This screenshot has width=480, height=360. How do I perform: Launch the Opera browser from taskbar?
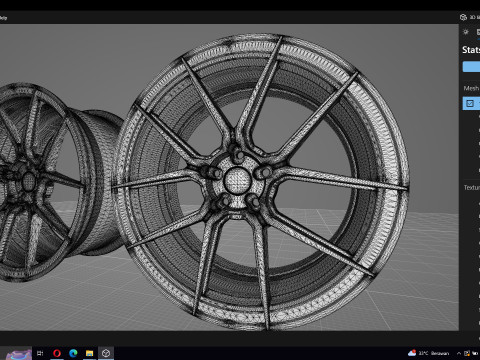(57, 353)
